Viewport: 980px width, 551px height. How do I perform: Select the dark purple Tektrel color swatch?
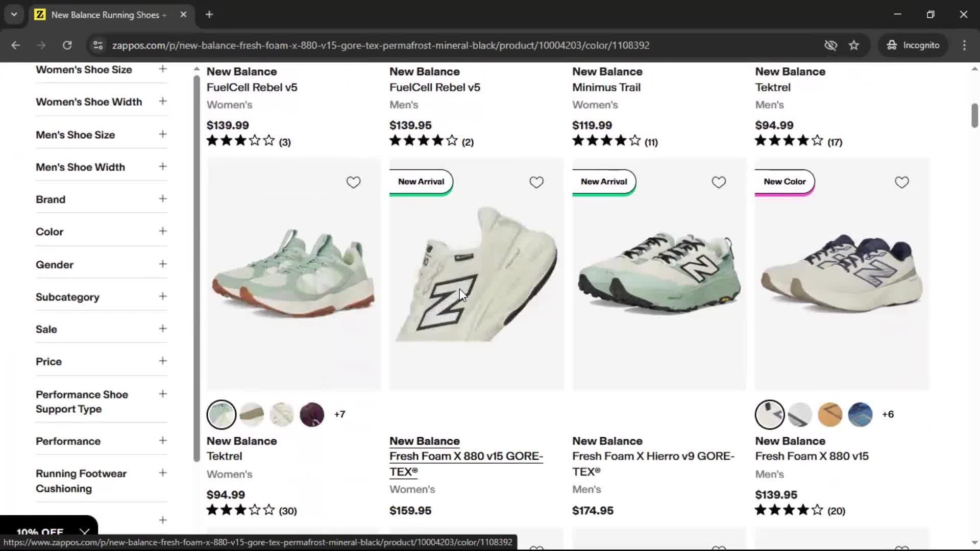click(312, 414)
